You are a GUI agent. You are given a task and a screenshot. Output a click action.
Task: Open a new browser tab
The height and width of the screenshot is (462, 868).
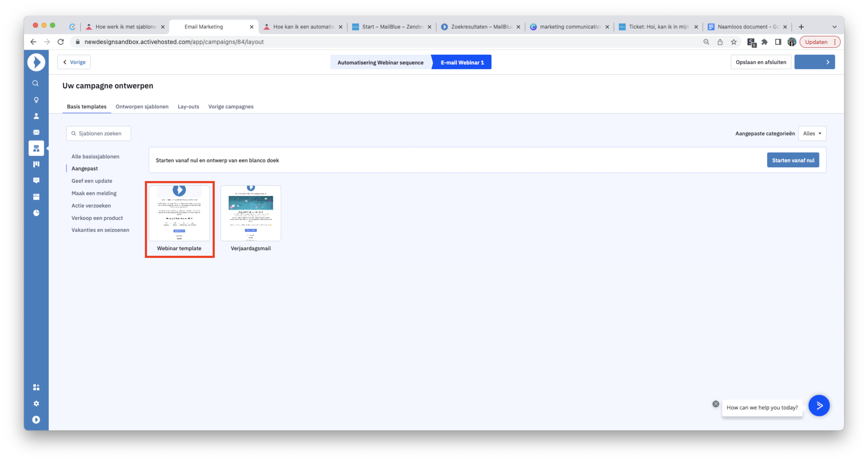(801, 27)
